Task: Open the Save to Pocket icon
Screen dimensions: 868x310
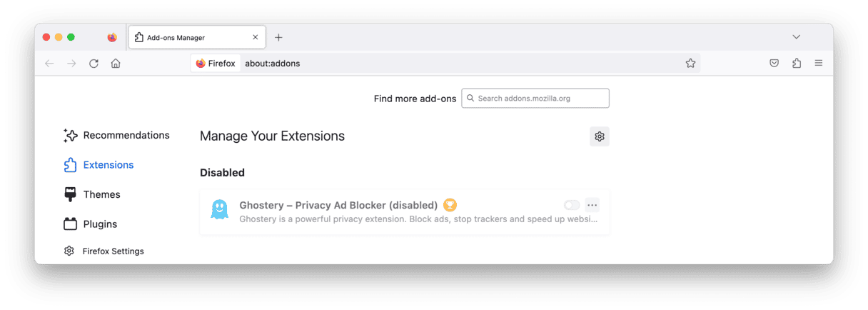Action: 774,64
